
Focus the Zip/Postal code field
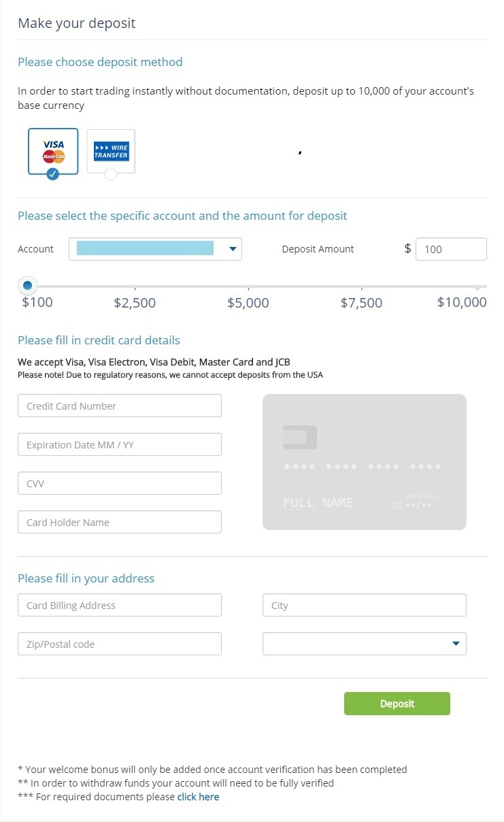pyautogui.click(x=120, y=644)
